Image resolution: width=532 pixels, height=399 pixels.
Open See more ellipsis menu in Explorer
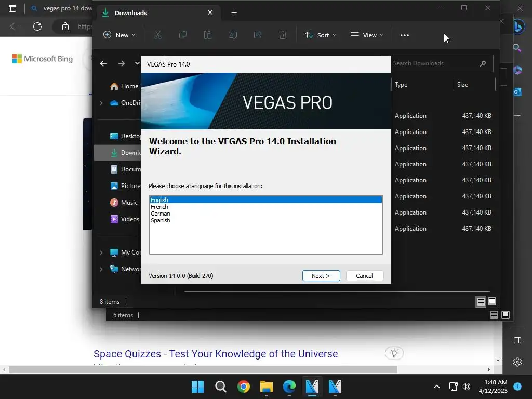click(x=404, y=35)
